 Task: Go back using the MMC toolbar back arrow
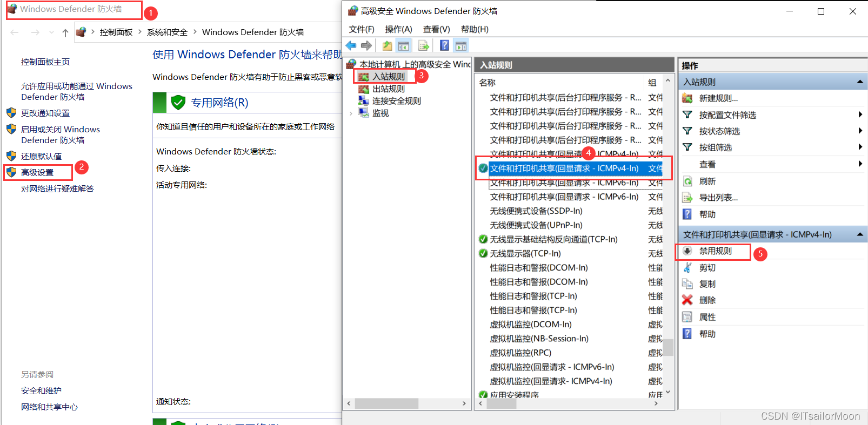[x=351, y=45]
